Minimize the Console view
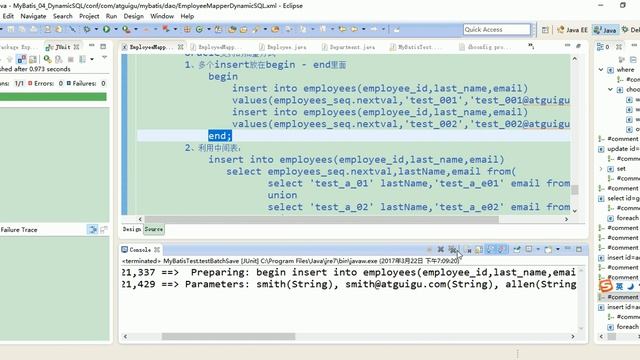 point(568,249)
